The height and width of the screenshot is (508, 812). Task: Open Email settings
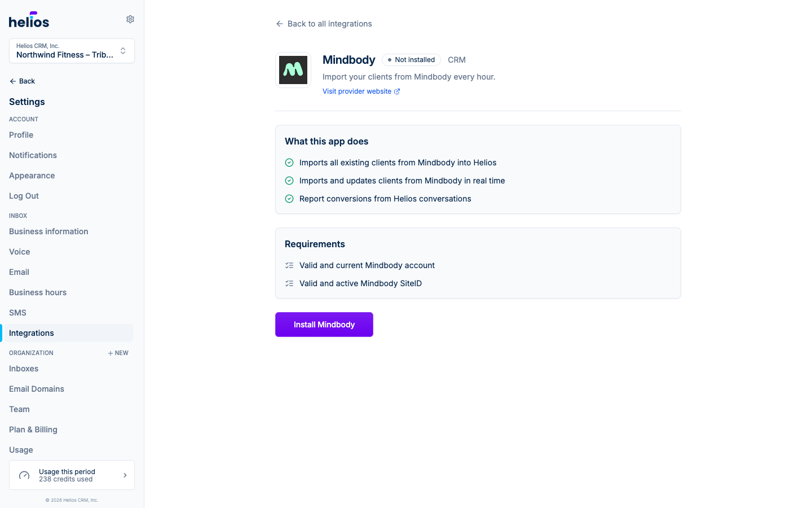[x=19, y=272]
